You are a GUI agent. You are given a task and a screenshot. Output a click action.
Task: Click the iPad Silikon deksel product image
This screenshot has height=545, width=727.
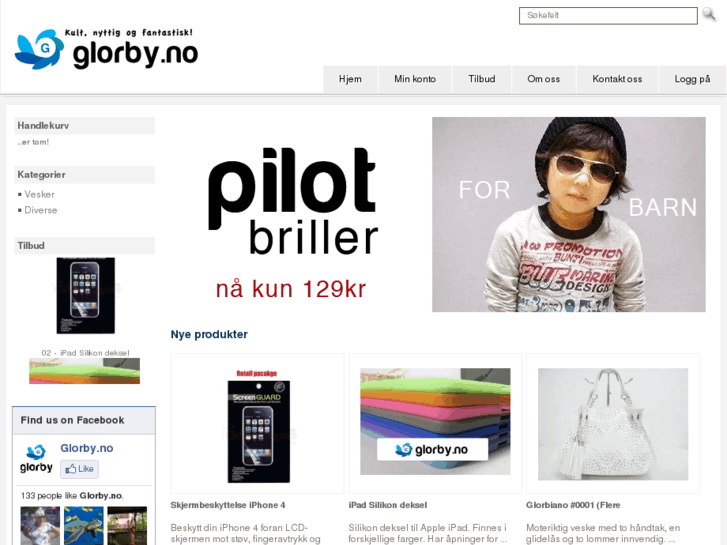[435, 422]
